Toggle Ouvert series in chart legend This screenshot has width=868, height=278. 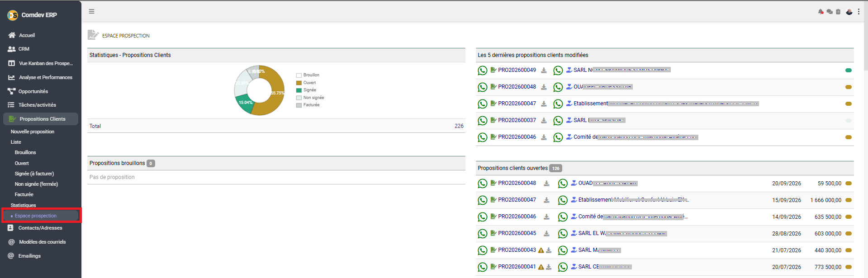click(306, 83)
